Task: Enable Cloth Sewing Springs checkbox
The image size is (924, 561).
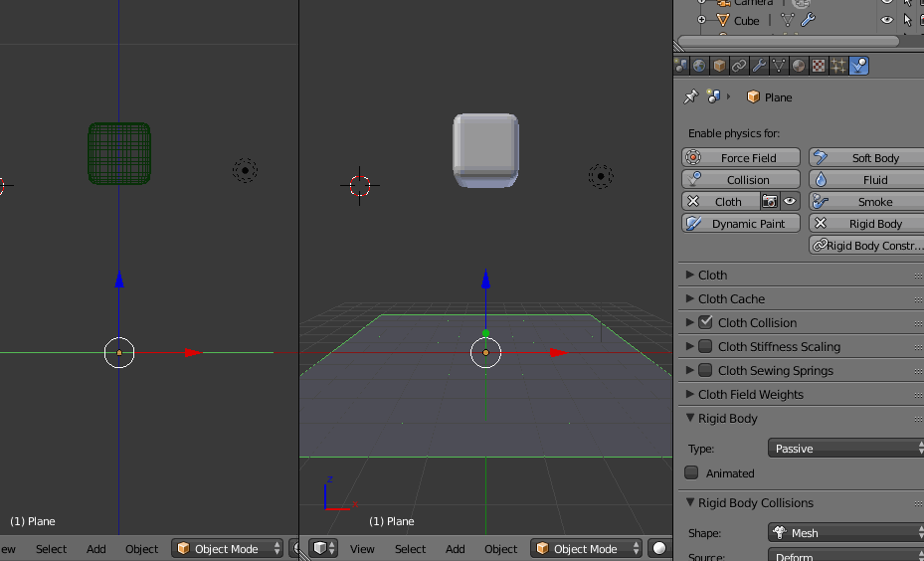Action: tap(705, 370)
